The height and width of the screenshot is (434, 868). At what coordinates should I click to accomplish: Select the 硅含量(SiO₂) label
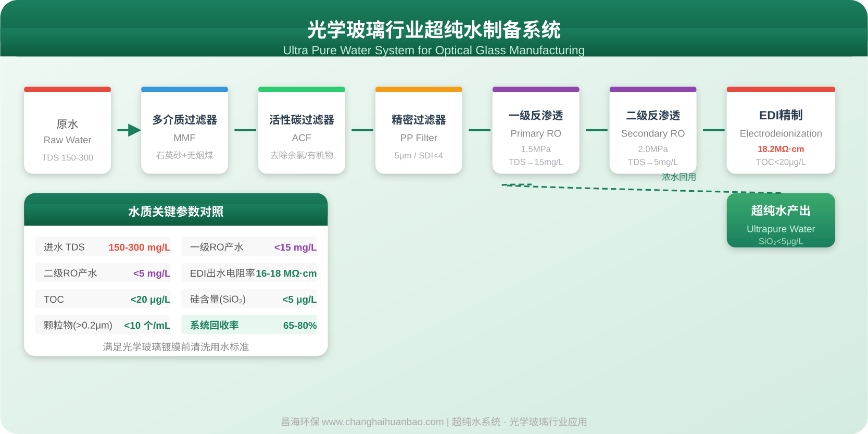pos(218,299)
